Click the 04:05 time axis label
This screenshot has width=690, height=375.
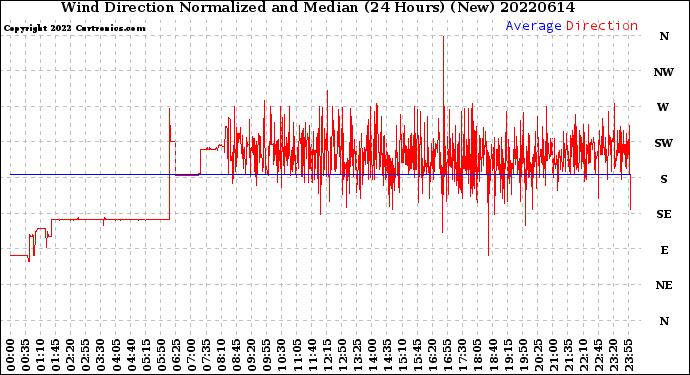[x=116, y=355]
